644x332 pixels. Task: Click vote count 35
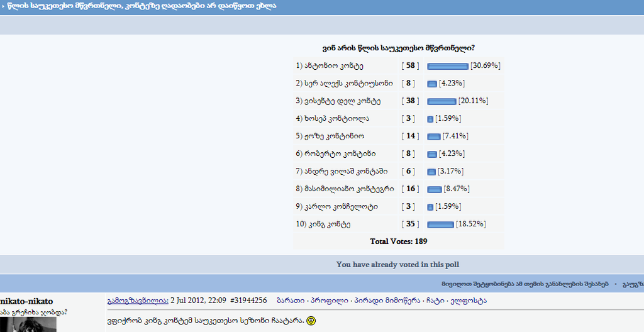[410, 224]
